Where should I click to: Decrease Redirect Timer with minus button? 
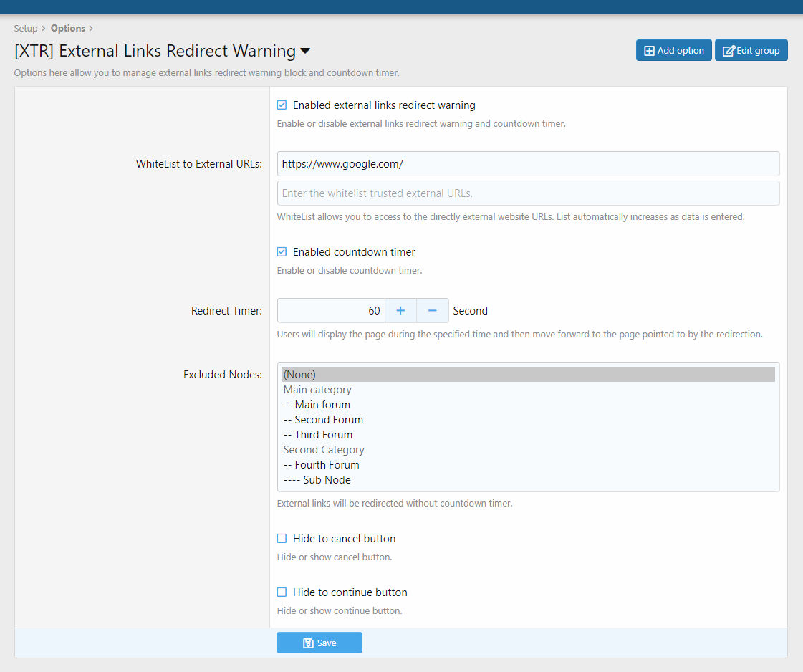pyautogui.click(x=433, y=311)
